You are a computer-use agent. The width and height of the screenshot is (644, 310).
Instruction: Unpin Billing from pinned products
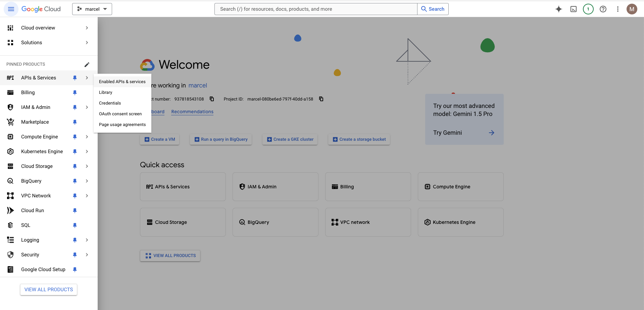point(75,92)
